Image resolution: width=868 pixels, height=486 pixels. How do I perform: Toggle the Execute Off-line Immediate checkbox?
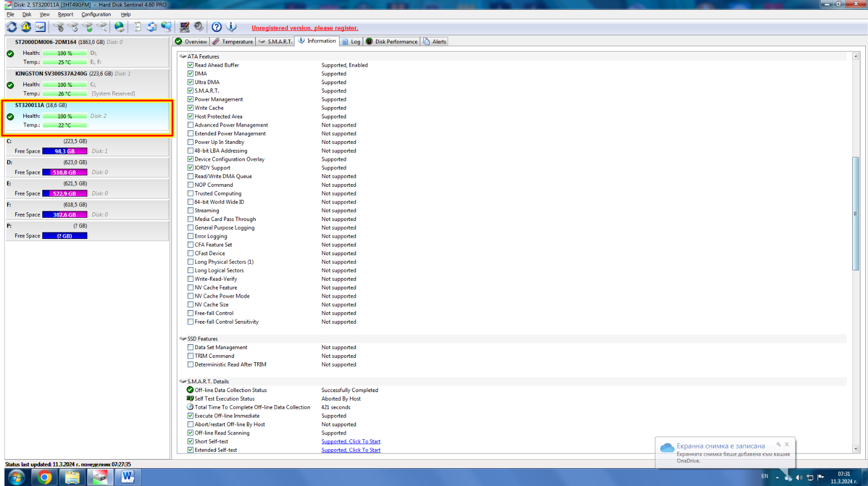click(x=190, y=416)
